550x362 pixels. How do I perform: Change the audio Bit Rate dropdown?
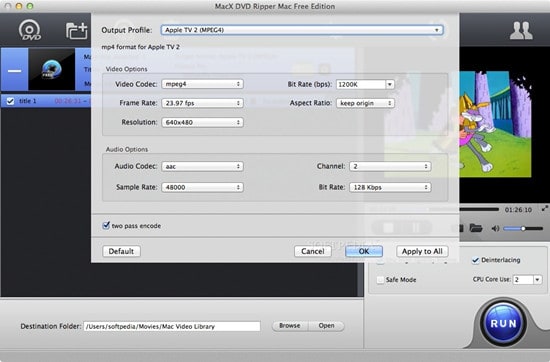pyautogui.click(x=390, y=187)
